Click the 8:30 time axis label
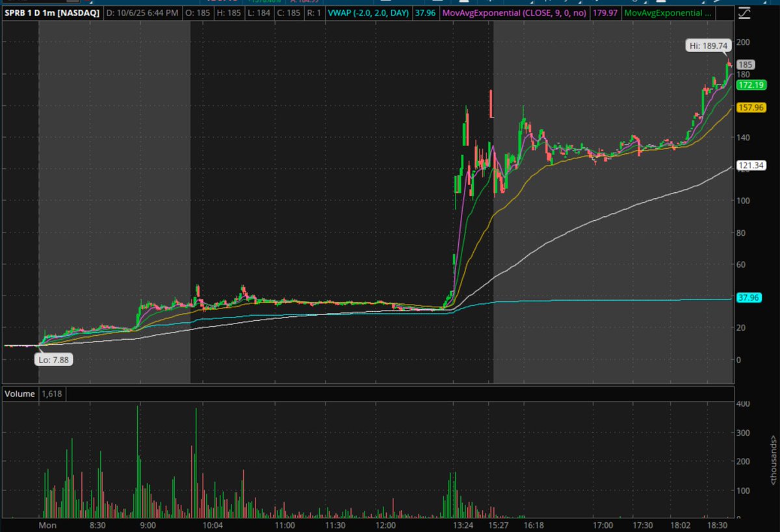This screenshot has width=780, height=532. coord(97,524)
